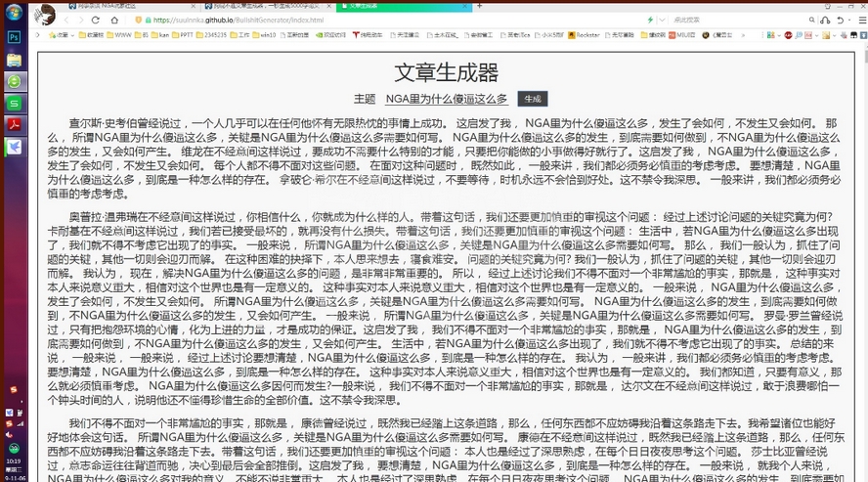The width and height of the screenshot is (868, 482).
Task: Open Photoshop from the taskbar
Action: (15, 37)
